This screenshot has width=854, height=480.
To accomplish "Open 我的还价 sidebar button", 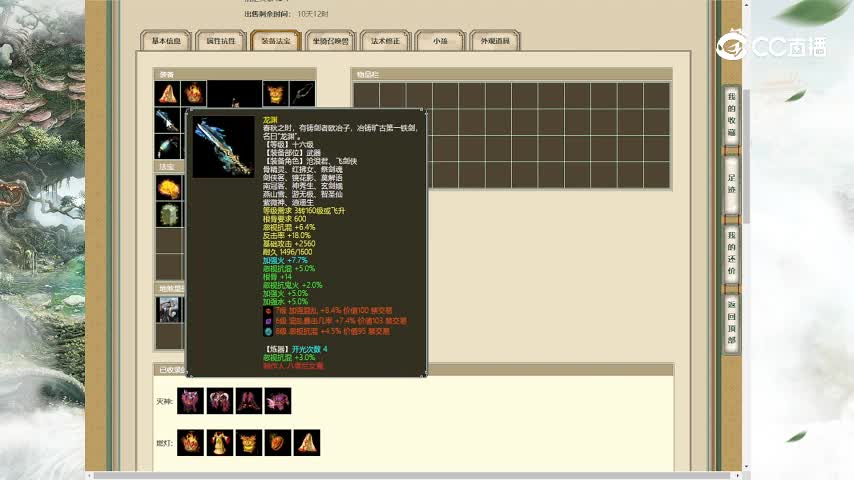I will coord(731,253).
